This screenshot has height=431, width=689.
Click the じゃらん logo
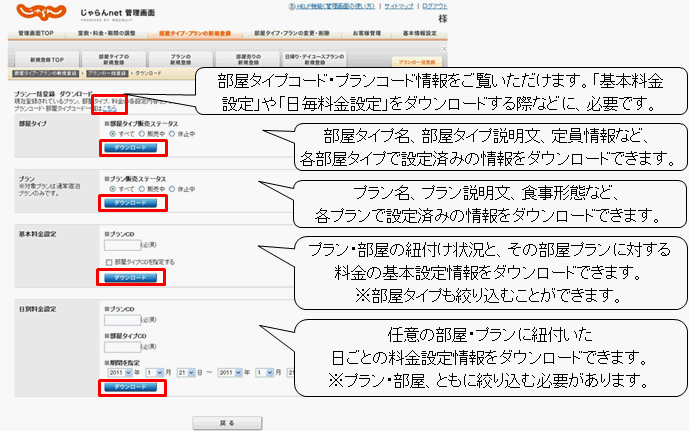click(41, 12)
